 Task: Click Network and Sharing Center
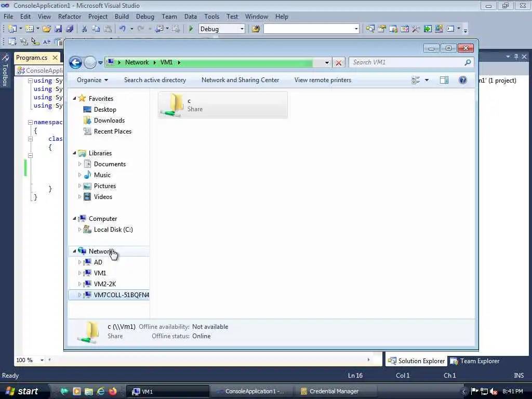[x=240, y=80]
